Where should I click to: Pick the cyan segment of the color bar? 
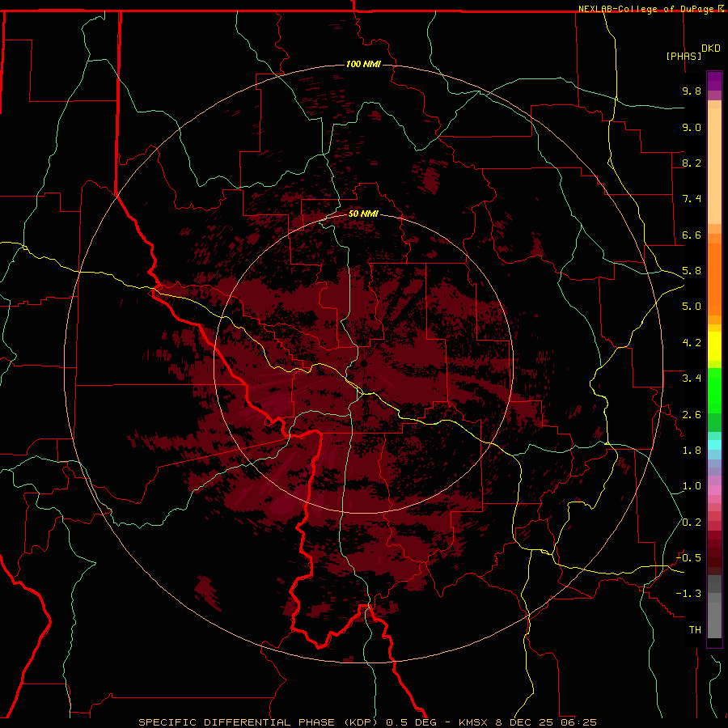point(714,445)
